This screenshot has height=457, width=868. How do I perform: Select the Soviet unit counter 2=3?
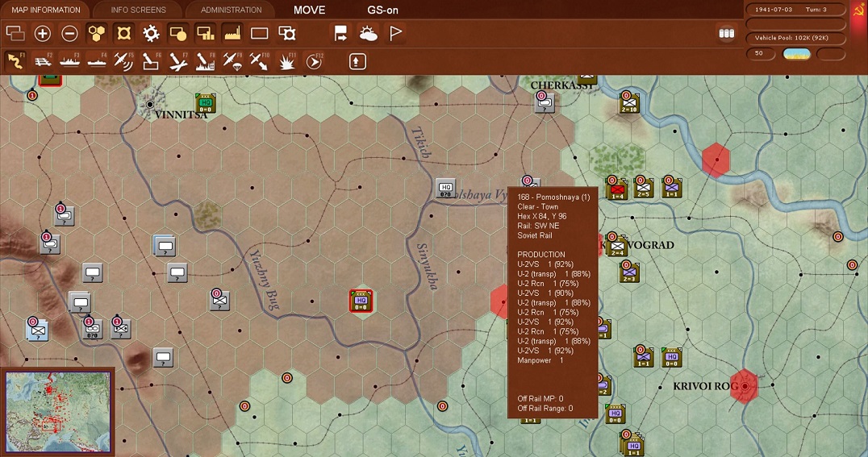point(629,272)
